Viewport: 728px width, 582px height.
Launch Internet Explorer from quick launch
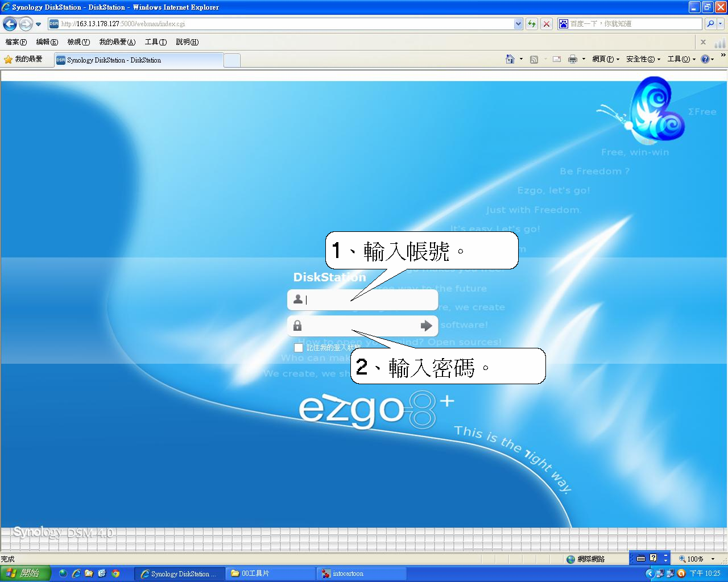76,573
